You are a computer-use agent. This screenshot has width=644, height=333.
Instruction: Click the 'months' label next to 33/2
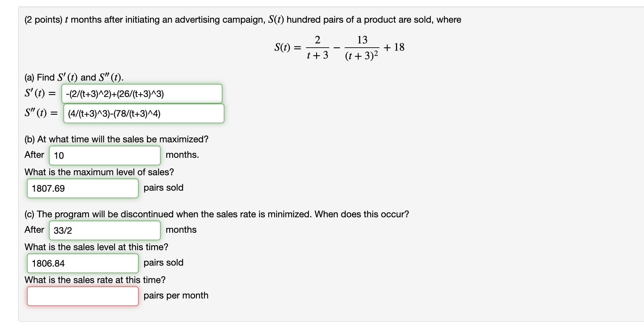tap(181, 230)
